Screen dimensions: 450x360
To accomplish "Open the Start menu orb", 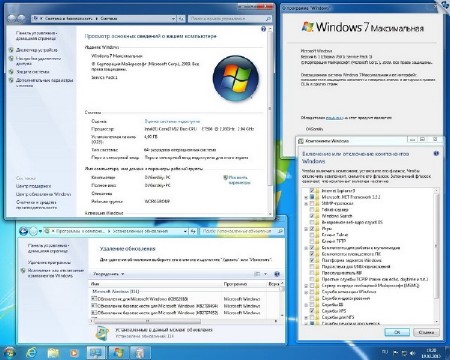I will 10,352.
